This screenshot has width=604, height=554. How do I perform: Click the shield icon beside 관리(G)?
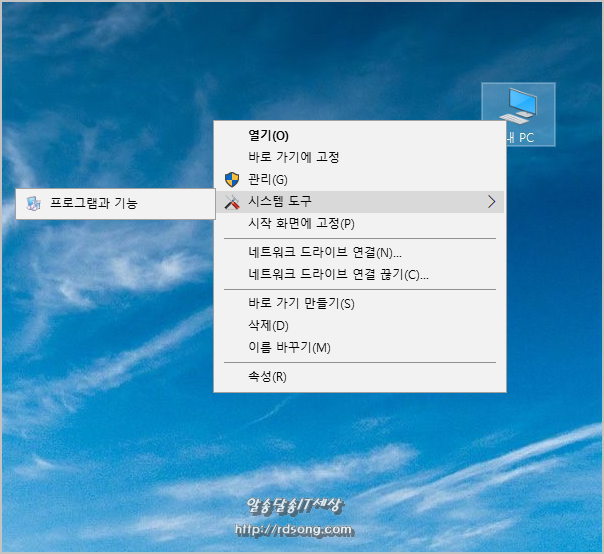232,179
